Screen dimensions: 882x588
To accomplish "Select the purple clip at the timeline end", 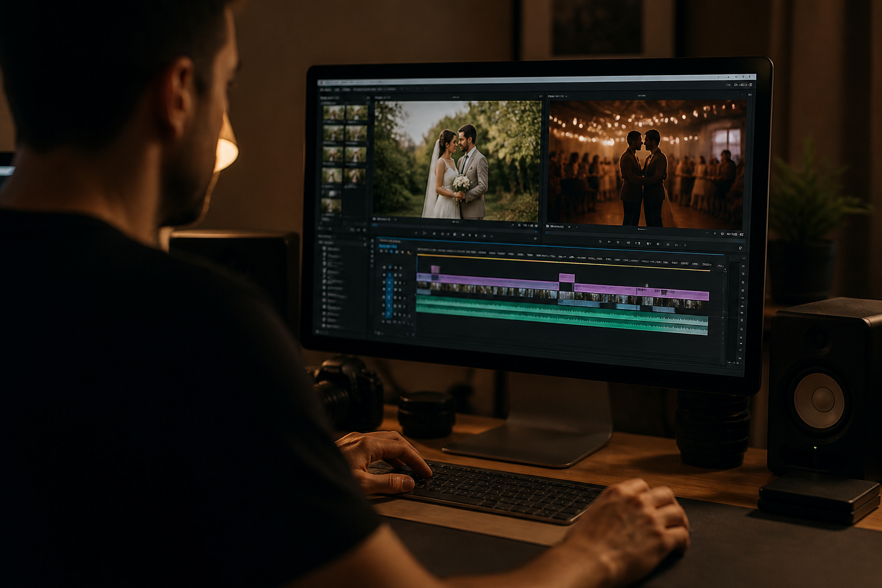I will pos(641,291).
